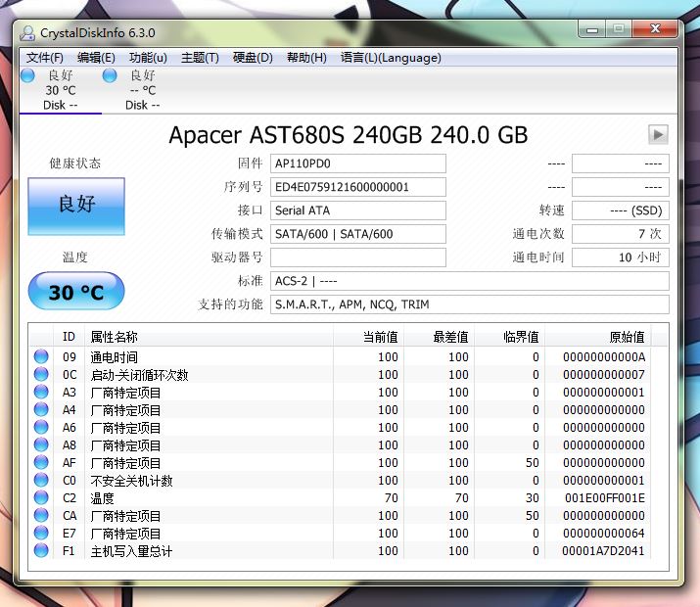Select the 不安全关机计数 attribute row
The width and height of the screenshot is (700, 607).
pyautogui.click(x=340, y=480)
